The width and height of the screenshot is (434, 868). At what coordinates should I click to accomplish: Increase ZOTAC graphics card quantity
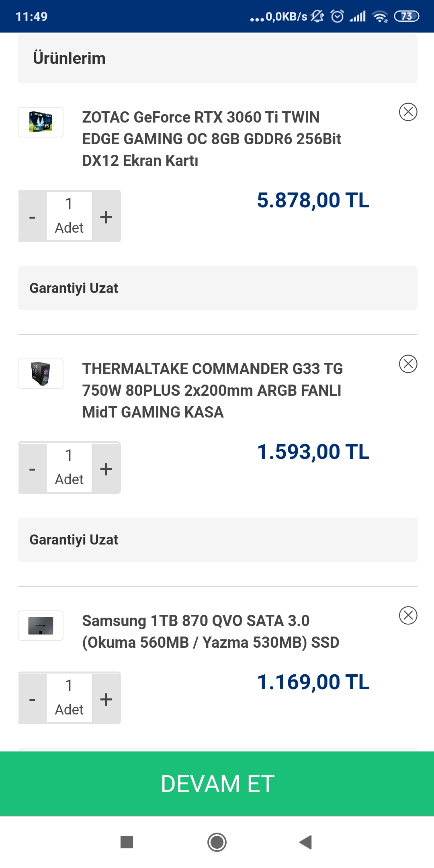click(x=106, y=217)
